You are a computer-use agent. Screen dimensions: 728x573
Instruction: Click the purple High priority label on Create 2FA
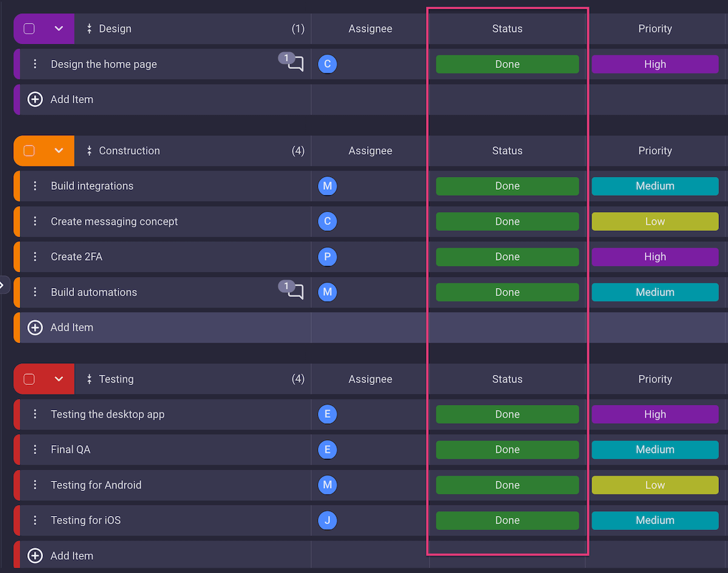(x=655, y=256)
